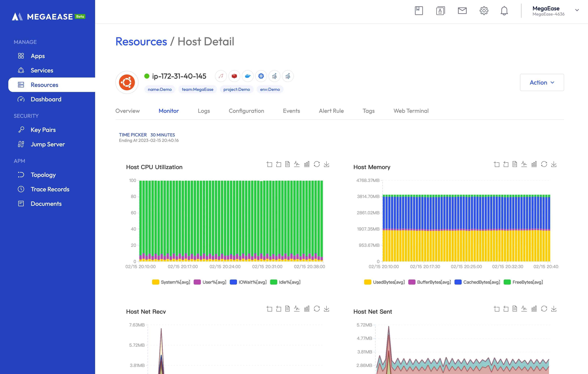The image size is (588, 374).
Task: Switch Host CPU Utilization to line chart
Action: [x=297, y=164]
